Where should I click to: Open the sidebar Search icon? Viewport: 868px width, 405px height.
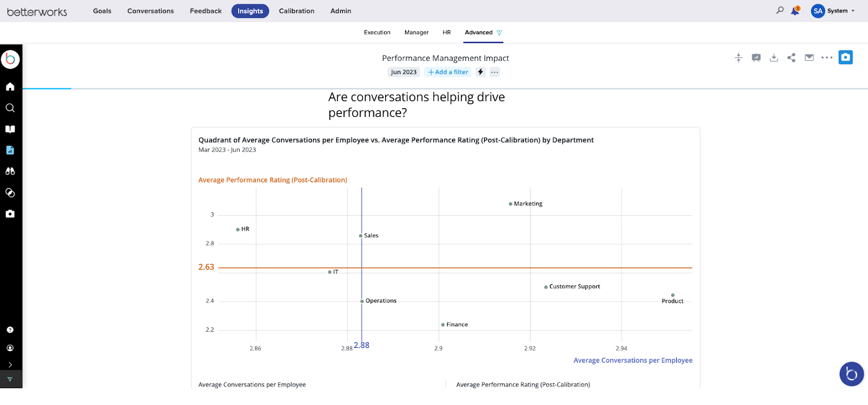[10, 108]
